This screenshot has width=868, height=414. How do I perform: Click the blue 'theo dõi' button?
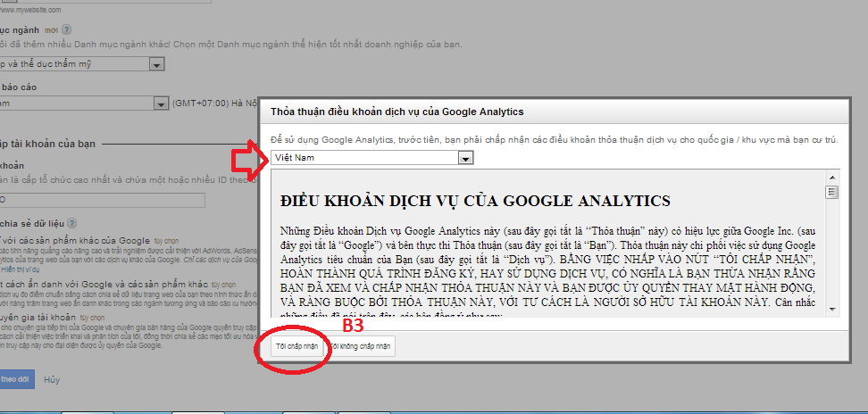point(17,380)
